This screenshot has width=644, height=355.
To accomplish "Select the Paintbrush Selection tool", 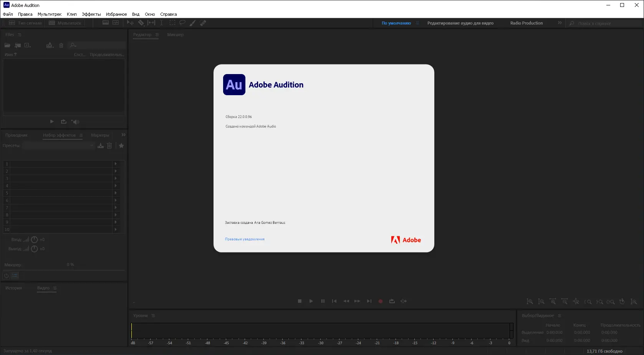I will click(192, 22).
